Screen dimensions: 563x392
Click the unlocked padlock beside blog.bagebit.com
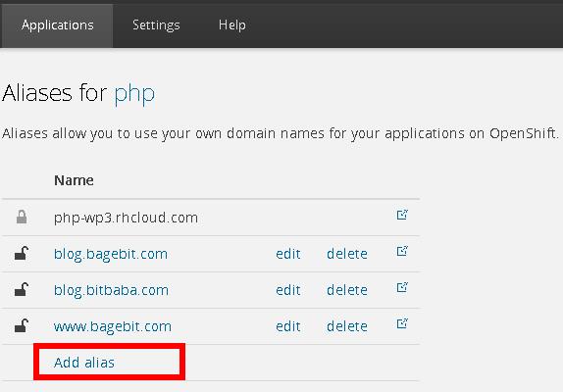[x=22, y=253]
